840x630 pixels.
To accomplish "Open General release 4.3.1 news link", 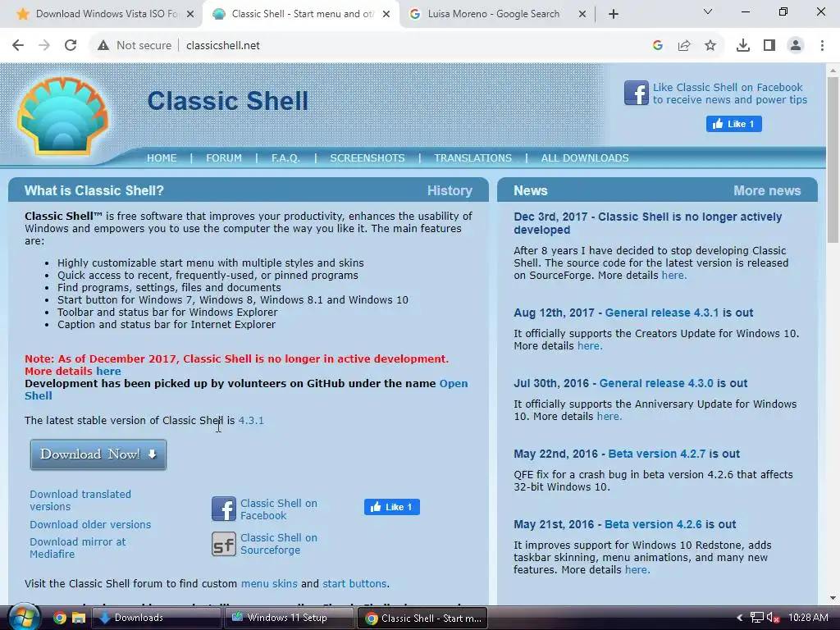I will tap(662, 313).
